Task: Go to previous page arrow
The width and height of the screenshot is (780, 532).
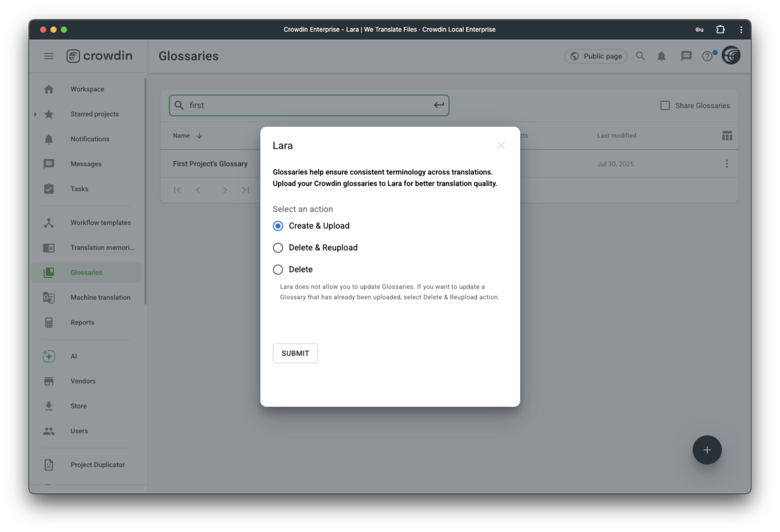Action: pos(198,190)
